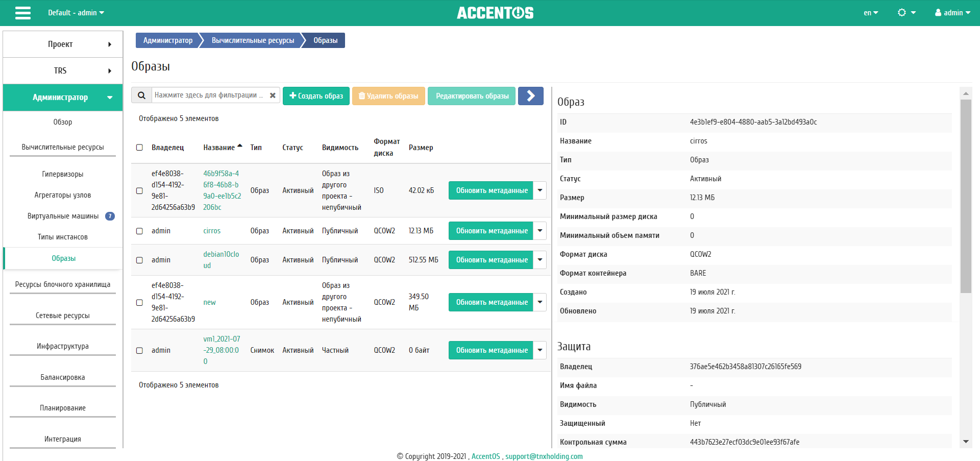Image resolution: width=980 pixels, height=461 pixels.
Task: Open Ресурсы блочного хранилища section
Action: click(63, 284)
